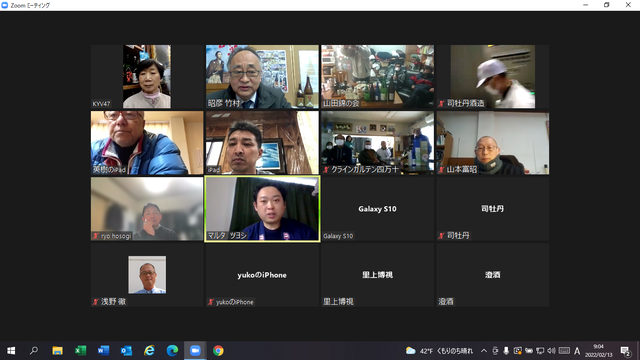The height and width of the screenshot is (360, 640).
Task: Select the 司牡丹 no-video participant tile
Action: click(493, 209)
